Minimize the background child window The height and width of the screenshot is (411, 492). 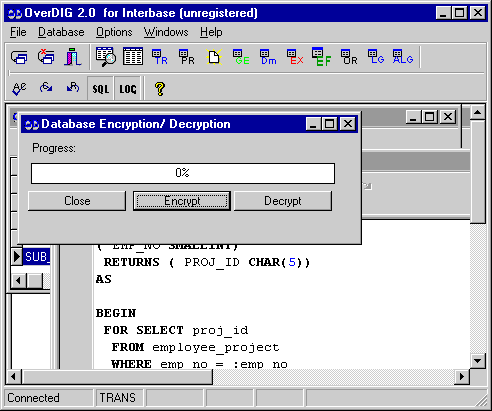click(414, 117)
